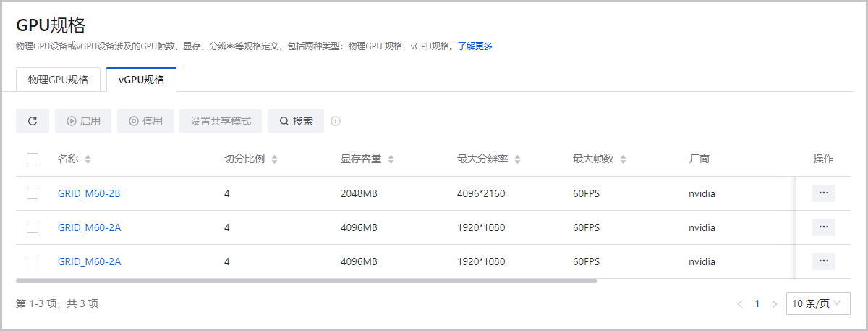Check the GRID_M60-2B row checkbox
The image size is (868, 331).
point(33,193)
